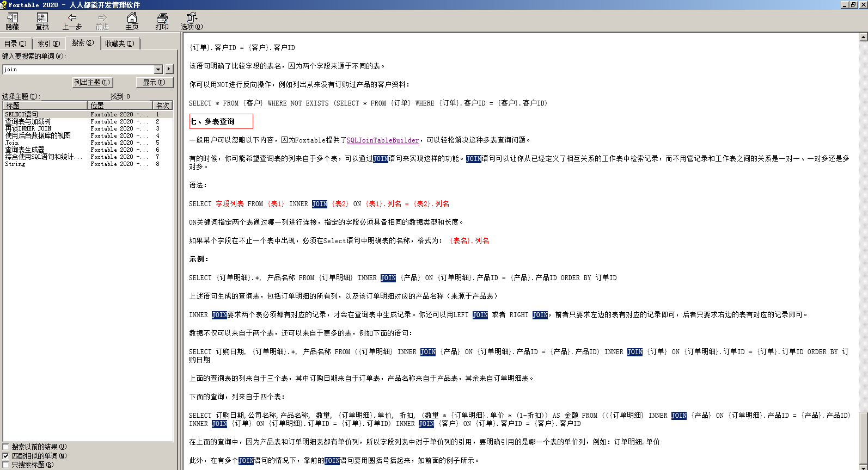The height and width of the screenshot is (470, 868).
Task: Go back with the 上一步 arrow icon
Action: coord(72,21)
